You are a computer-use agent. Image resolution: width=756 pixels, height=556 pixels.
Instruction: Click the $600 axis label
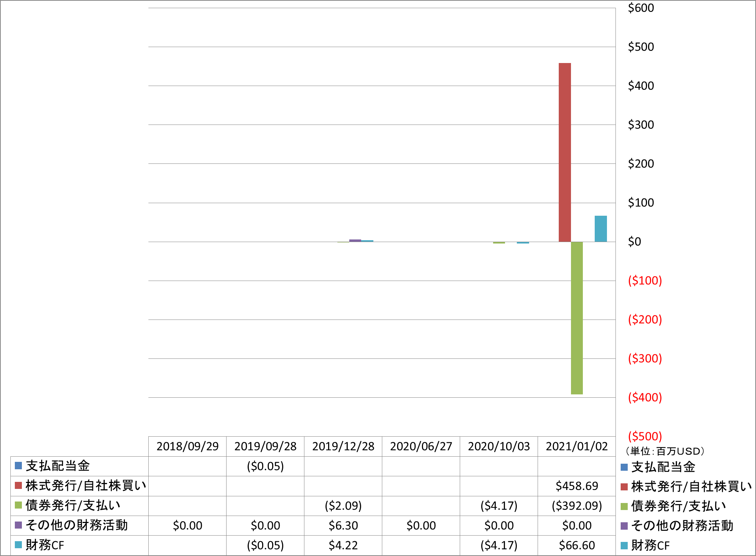[641, 8]
